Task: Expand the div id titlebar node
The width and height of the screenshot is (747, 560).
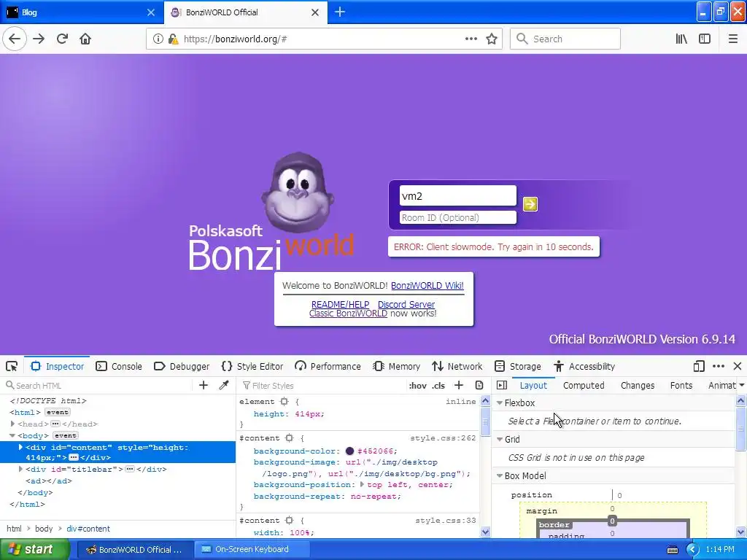Action: click(20, 469)
